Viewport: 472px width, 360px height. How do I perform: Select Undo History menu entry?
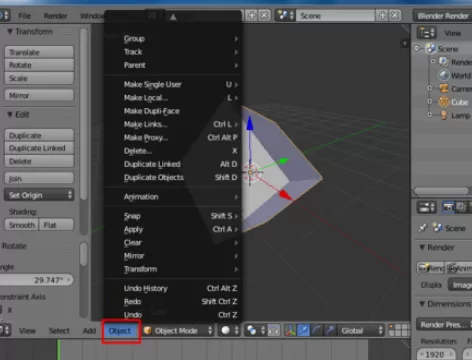pyautogui.click(x=173, y=288)
